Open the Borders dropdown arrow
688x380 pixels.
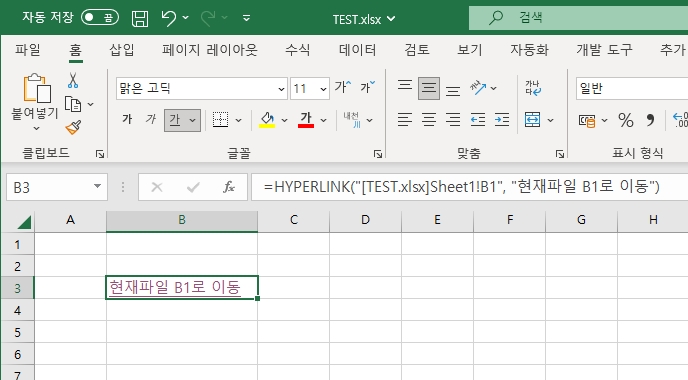[239, 120]
